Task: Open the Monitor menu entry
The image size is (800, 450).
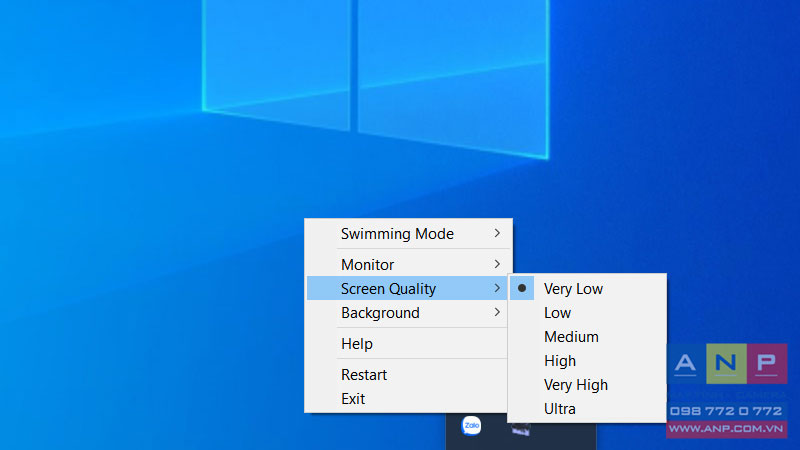Action: (408, 265)
